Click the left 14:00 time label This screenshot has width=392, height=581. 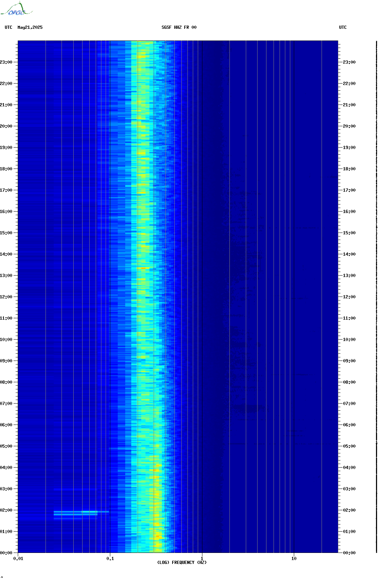click(x=6, y=254)
